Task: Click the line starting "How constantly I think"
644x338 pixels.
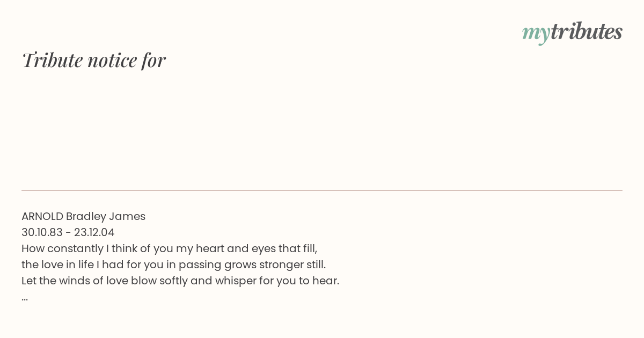Action: 170,249
